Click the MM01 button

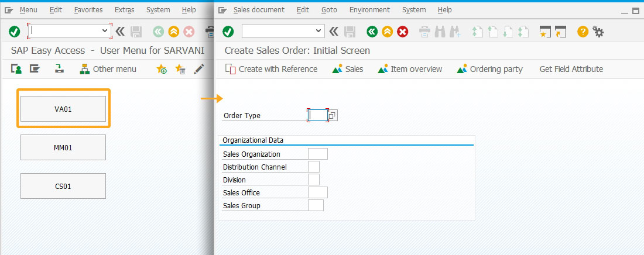point(63,147)
